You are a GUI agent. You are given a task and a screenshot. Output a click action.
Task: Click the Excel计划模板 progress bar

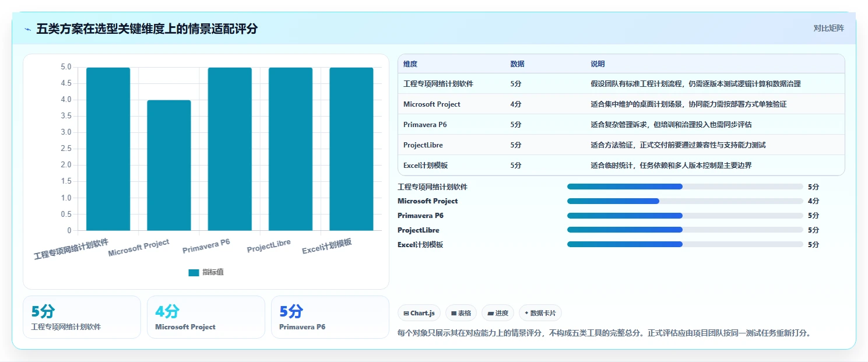pyautogui.click(x=685, y=245)
